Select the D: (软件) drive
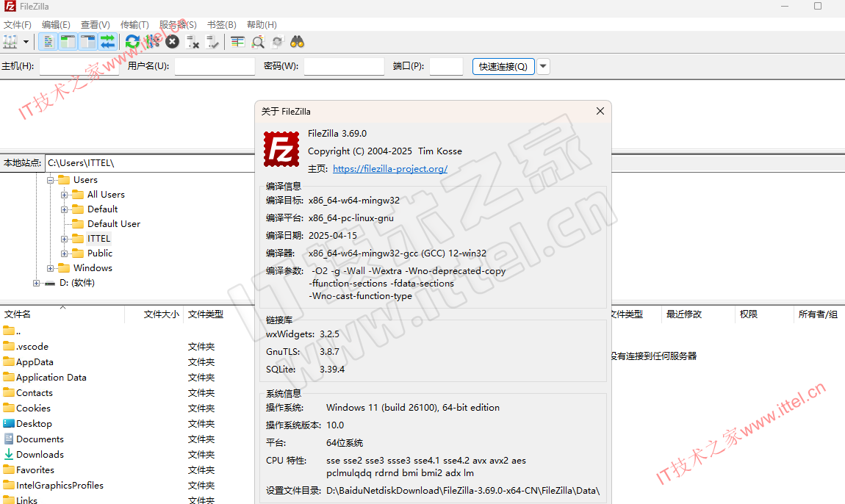This screenshot has height=504, width=845. tap(77, 283)
